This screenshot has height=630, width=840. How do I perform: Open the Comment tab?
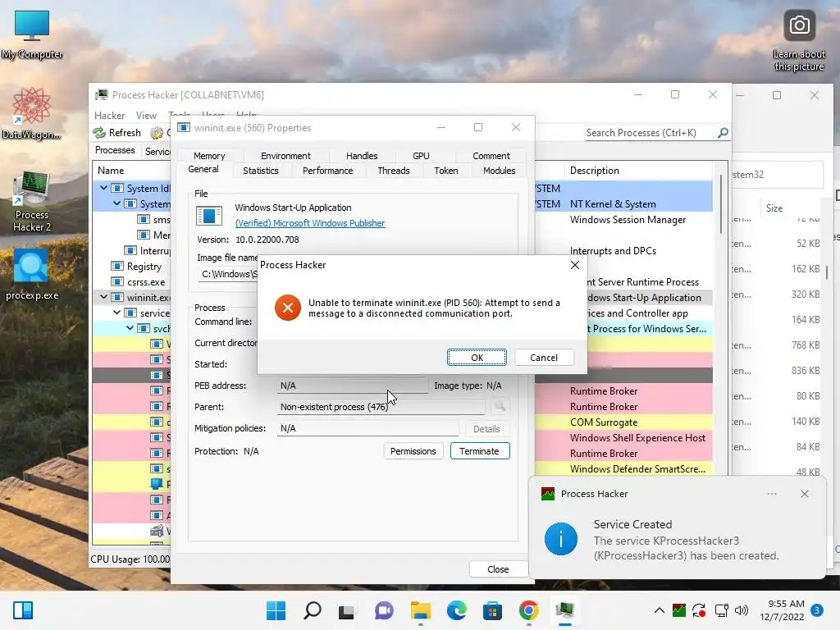491,156
